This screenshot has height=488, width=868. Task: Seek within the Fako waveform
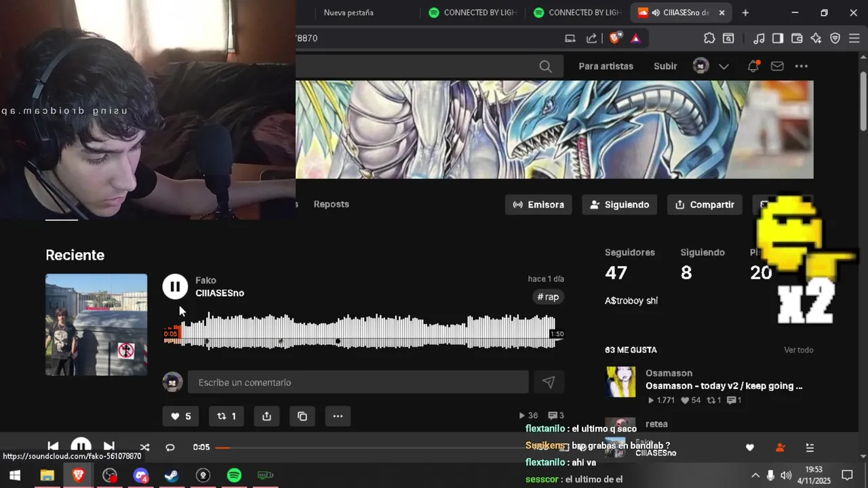point(363,331)
